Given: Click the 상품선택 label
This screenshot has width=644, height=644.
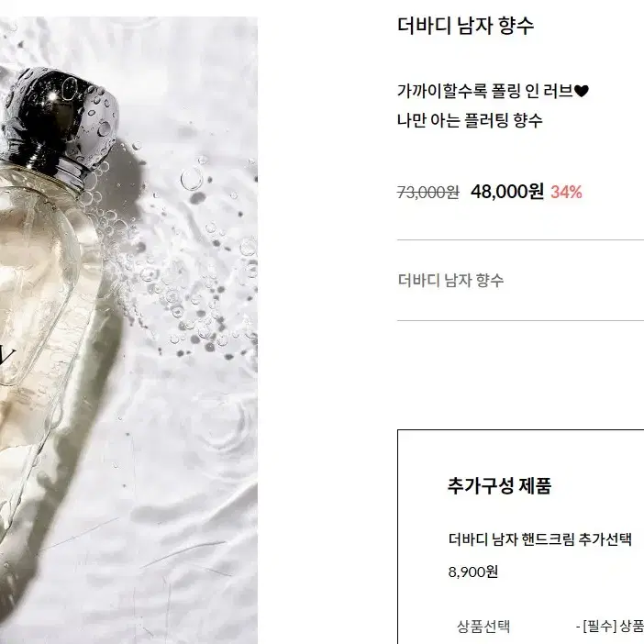Looking at the screenshot, I should pyautogui.click(x=483, y=626).
